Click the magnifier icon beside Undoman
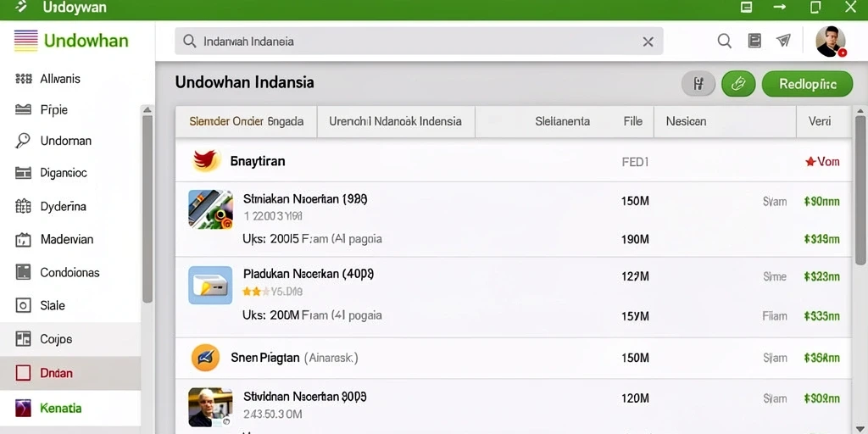 (23, 141)
